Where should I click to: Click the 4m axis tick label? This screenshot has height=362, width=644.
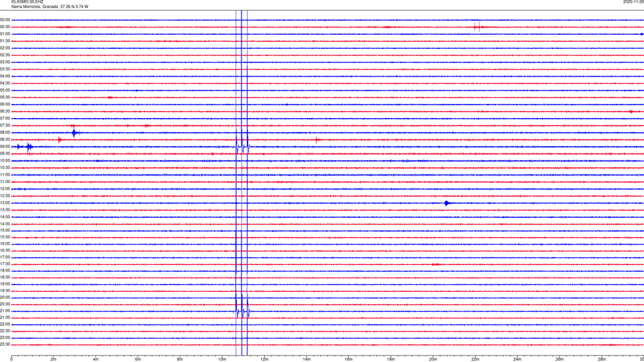pyautogui.click(x=96, y=359)
